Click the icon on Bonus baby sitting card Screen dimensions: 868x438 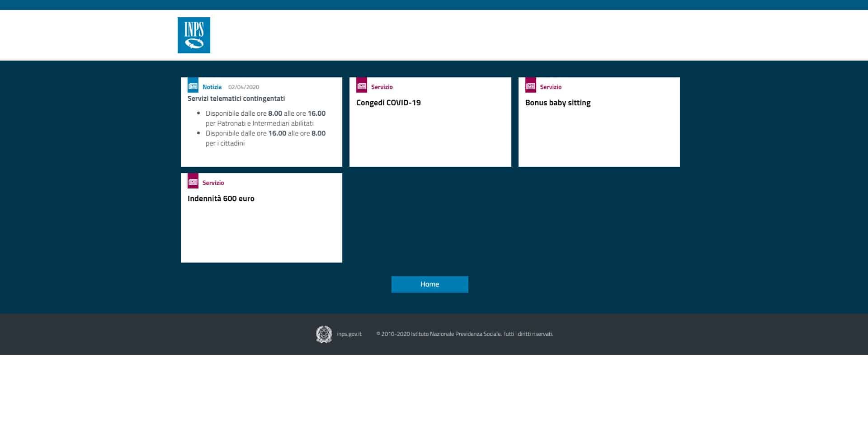click(x=530, y=85)
